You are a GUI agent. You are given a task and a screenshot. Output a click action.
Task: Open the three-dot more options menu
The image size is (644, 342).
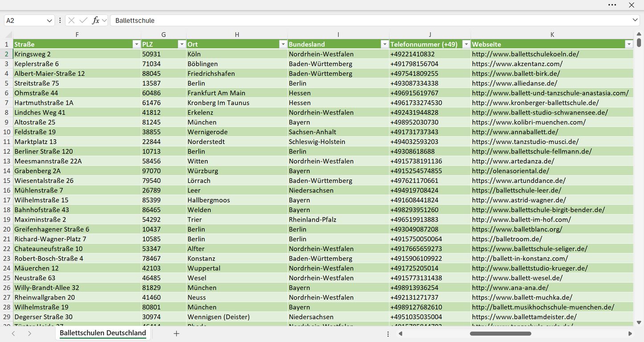[612, 5]
